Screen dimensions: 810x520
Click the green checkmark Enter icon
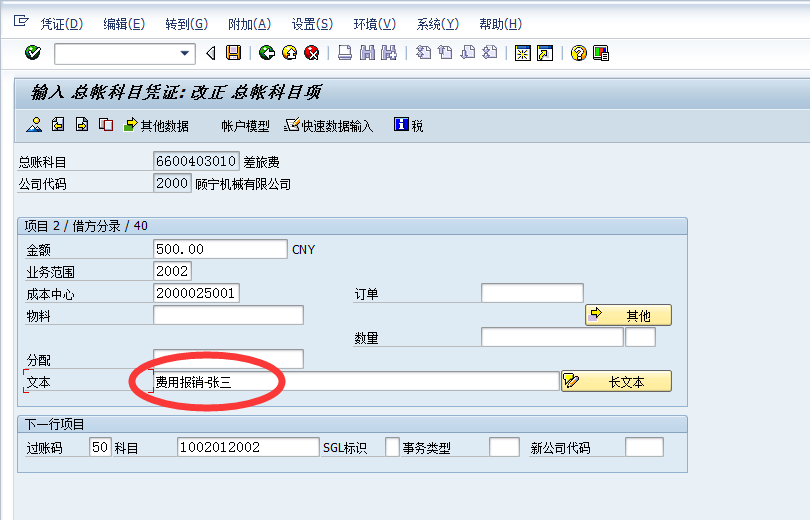33,53
